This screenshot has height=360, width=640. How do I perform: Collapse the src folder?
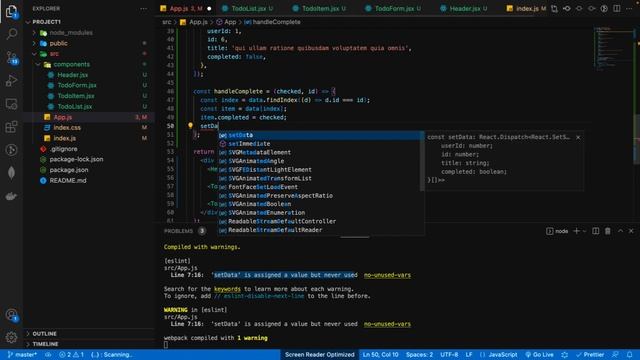click(x=54, y=54)
